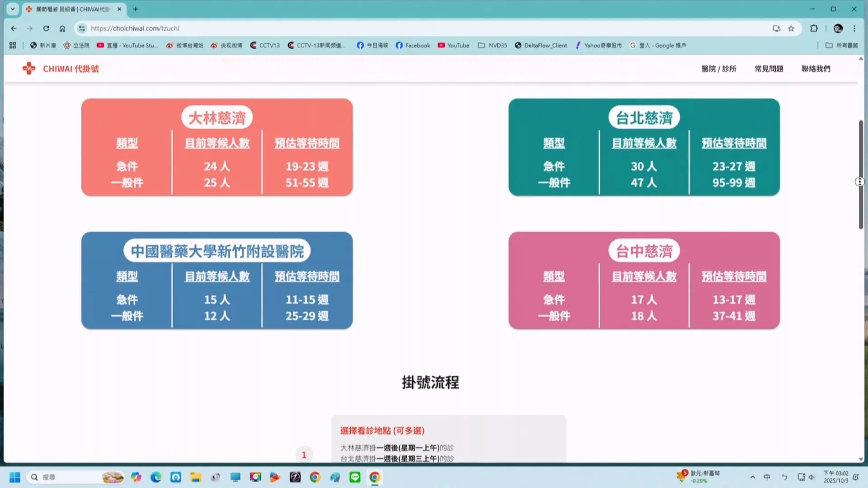Open the YouTube bookmark

[x=453, y=45]
